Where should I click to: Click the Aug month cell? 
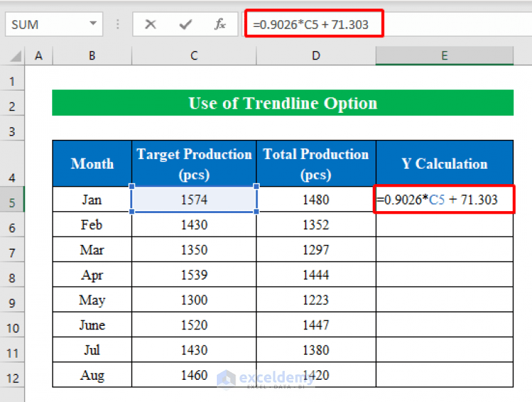(92, 375)
